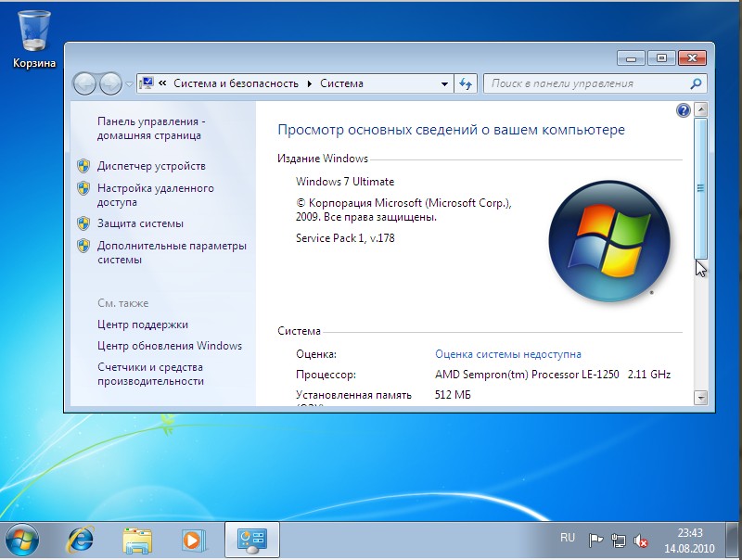Select the Service Pack 1, v.178 text
The height and width of the screenshot is (560, 742).
click(345, 238)
